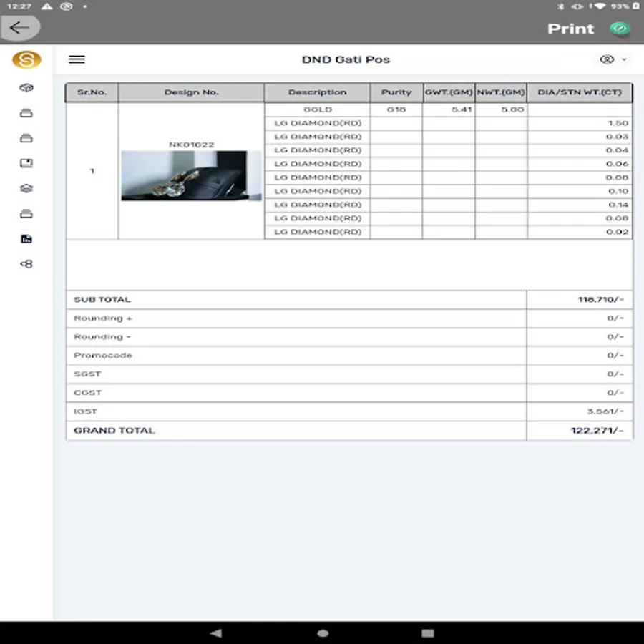The width and height of the screenshot is (644, 644).
Task: Select the G18 purity cell
Action: [396, 109]
